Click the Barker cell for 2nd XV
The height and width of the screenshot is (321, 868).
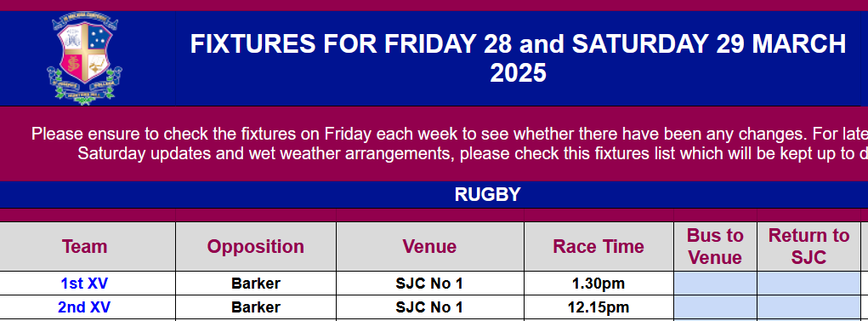tap(256, 307)
